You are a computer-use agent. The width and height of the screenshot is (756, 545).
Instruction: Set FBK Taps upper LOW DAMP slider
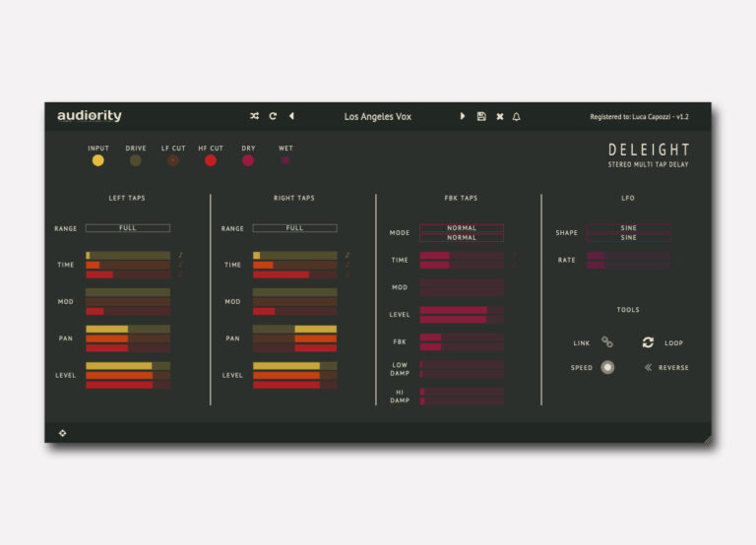coord(462,365)
